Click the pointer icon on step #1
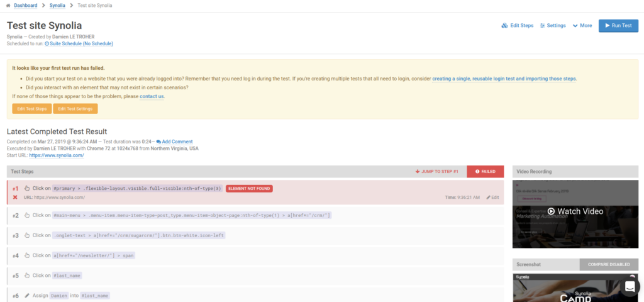 point(27,189)
